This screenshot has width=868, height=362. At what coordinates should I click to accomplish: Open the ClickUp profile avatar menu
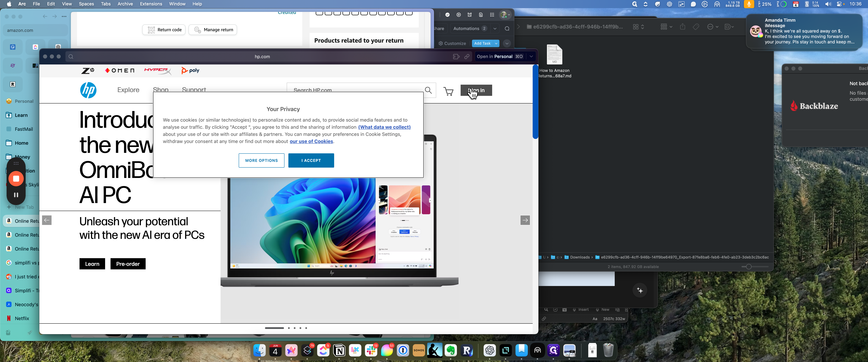(505, 15)
